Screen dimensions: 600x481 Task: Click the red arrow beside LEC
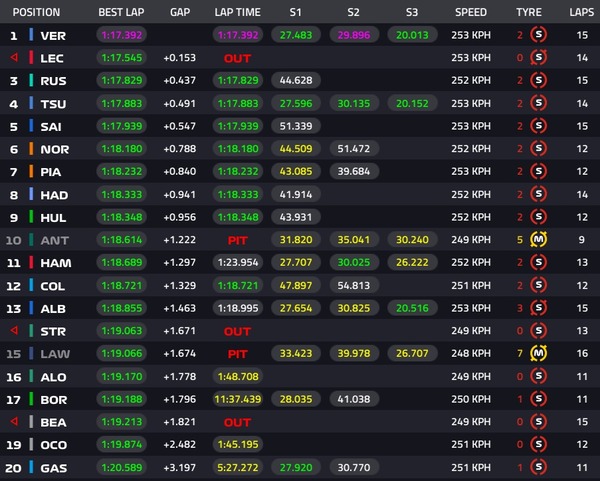point(14,58)
